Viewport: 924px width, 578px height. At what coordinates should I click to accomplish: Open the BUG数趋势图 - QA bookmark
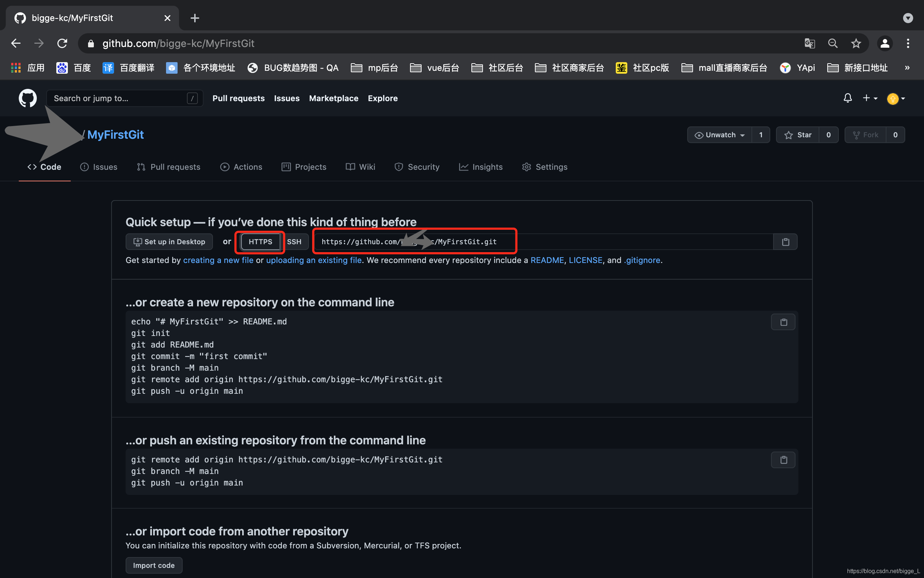(293, 68)
